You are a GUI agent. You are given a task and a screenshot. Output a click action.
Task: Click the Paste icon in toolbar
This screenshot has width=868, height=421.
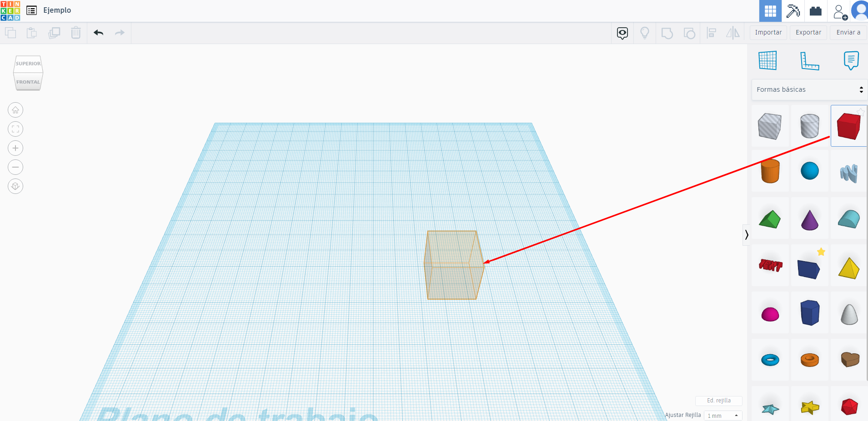pyautogui.click(x=32, y=33)
